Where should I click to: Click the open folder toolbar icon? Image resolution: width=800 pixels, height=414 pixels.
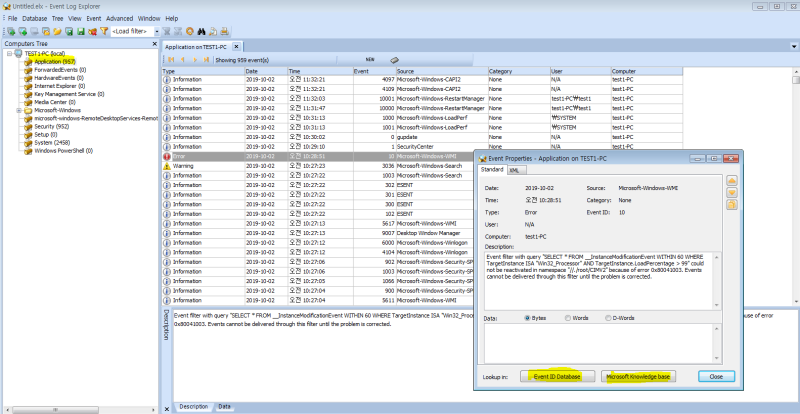point(58,32)
